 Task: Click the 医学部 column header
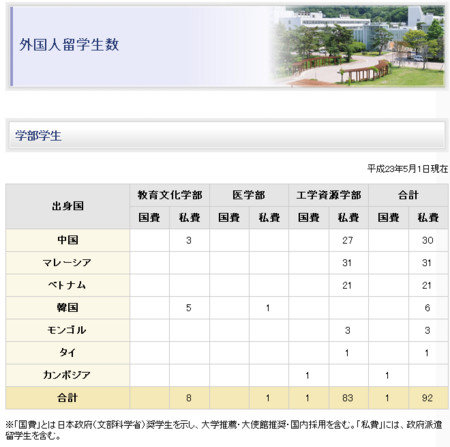coord(249,195)
